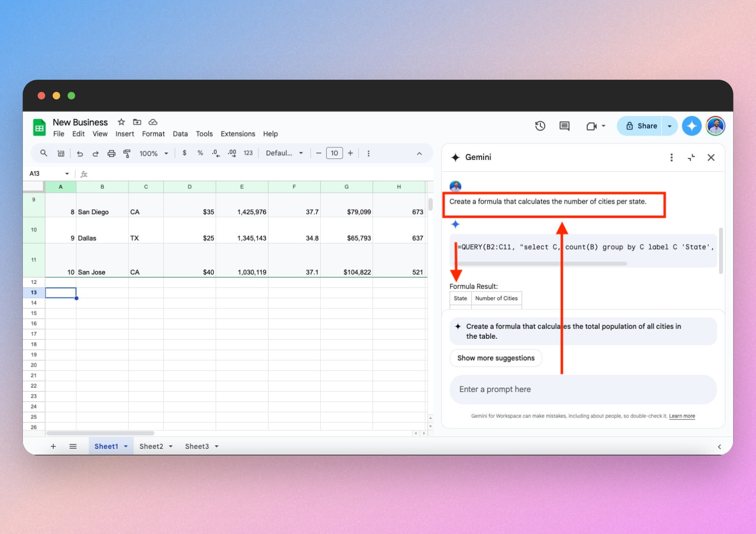Screen dimensions: 756x534
Task: Close the Gemini side panel
Action: coord(711,157)
